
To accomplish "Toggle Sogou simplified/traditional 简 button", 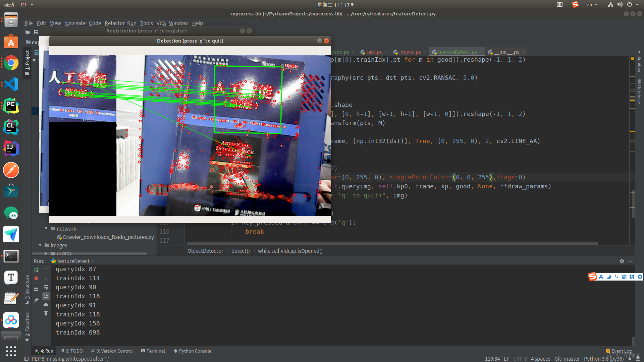I will tap(624, 277).
